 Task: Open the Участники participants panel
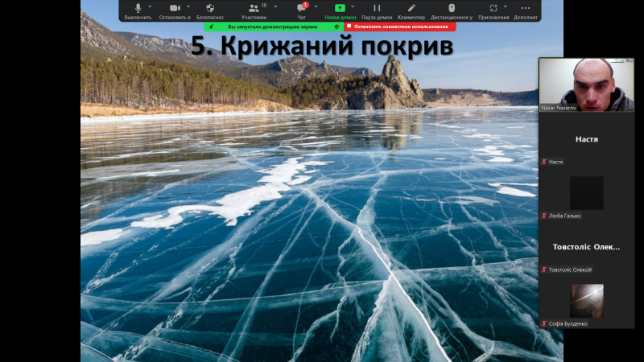point(253,8)
